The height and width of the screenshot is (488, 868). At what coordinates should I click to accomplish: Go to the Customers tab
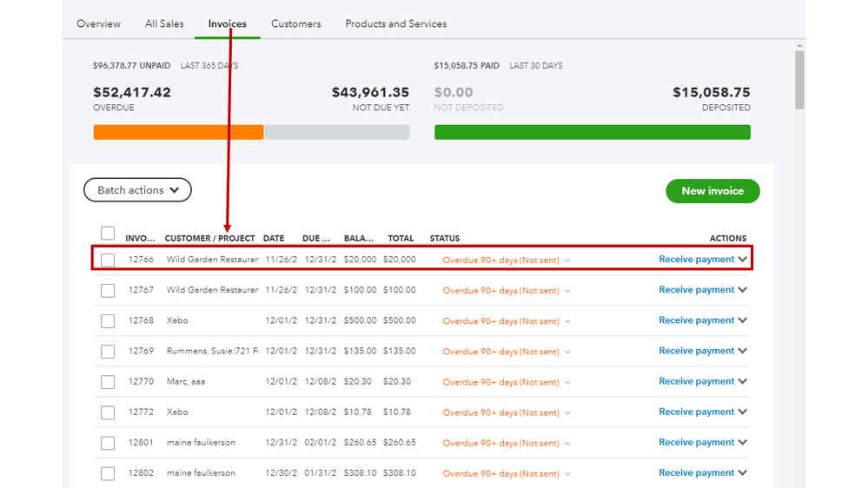(x=296, y=23)
